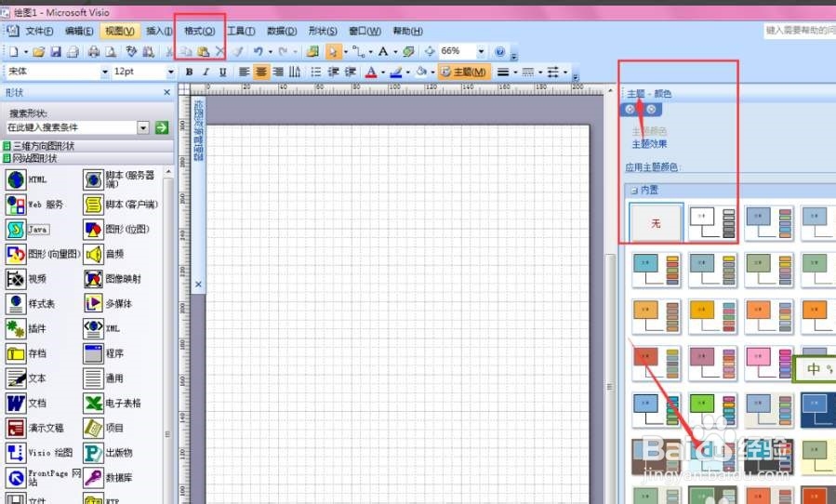Open the 视图 (View) menu

click(119, 31)
